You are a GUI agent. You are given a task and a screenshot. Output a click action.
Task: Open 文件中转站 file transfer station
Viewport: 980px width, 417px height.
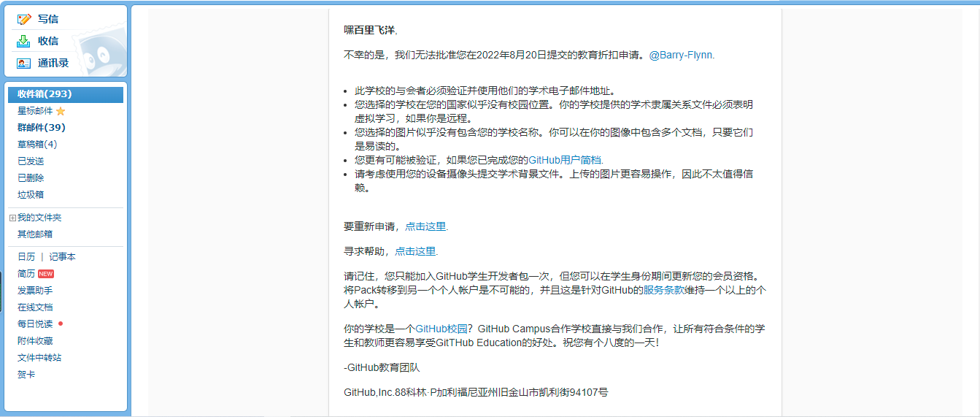pos(39,358)
